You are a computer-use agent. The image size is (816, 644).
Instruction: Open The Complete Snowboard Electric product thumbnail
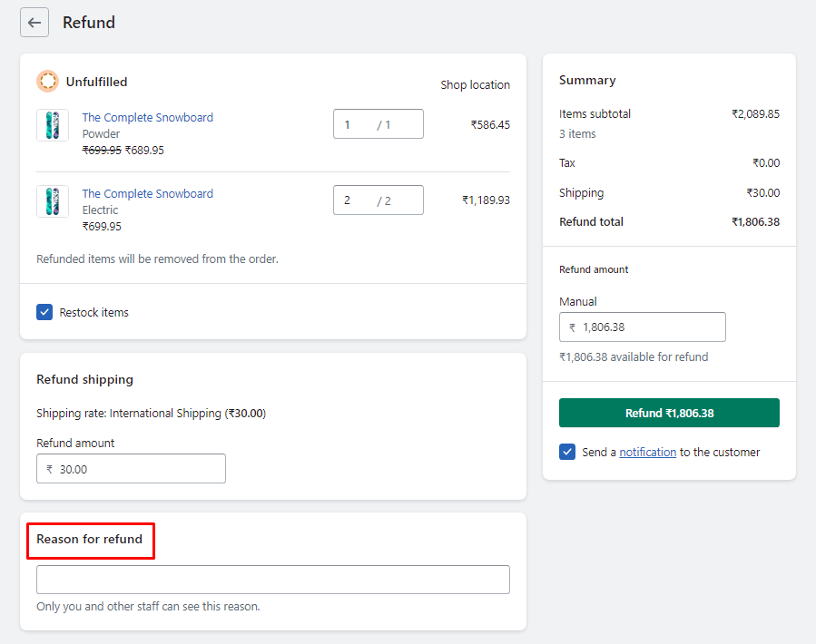point(52,200)
